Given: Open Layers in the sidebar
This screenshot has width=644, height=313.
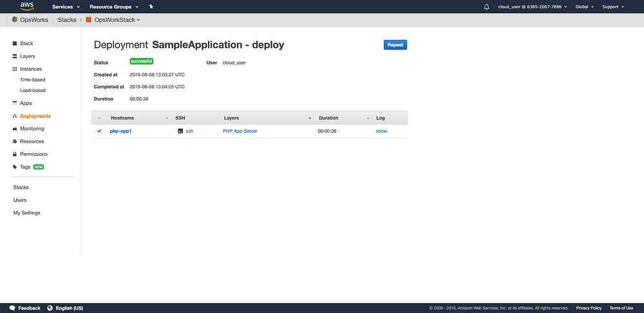Looking at the screenshot, I should 28,56.
